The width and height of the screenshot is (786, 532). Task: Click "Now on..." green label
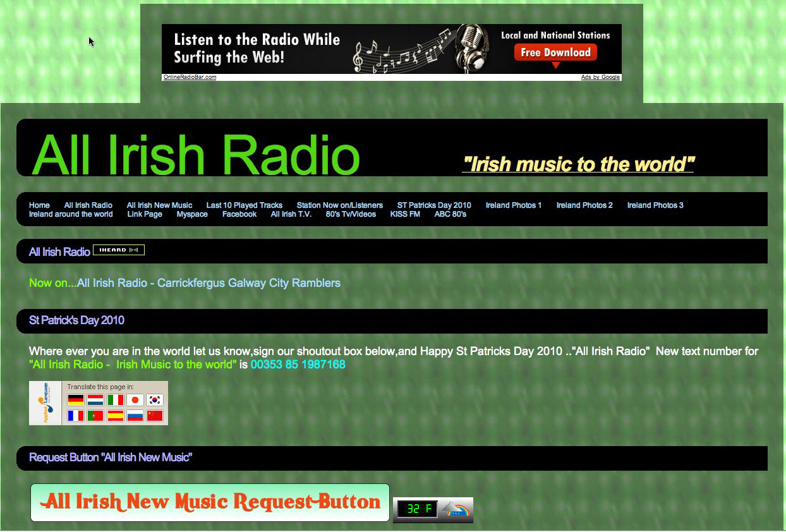click(x=53, y=283)
